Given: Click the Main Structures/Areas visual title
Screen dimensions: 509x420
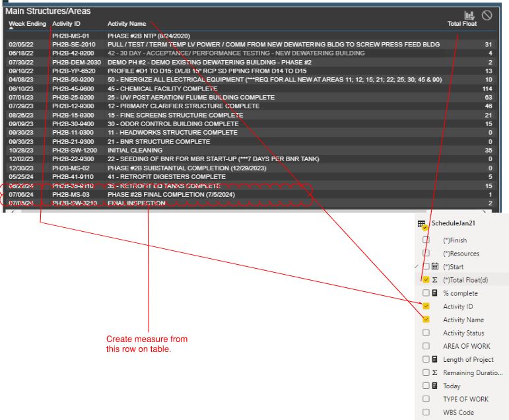Looking at the screenshot, I should (48, 11).
